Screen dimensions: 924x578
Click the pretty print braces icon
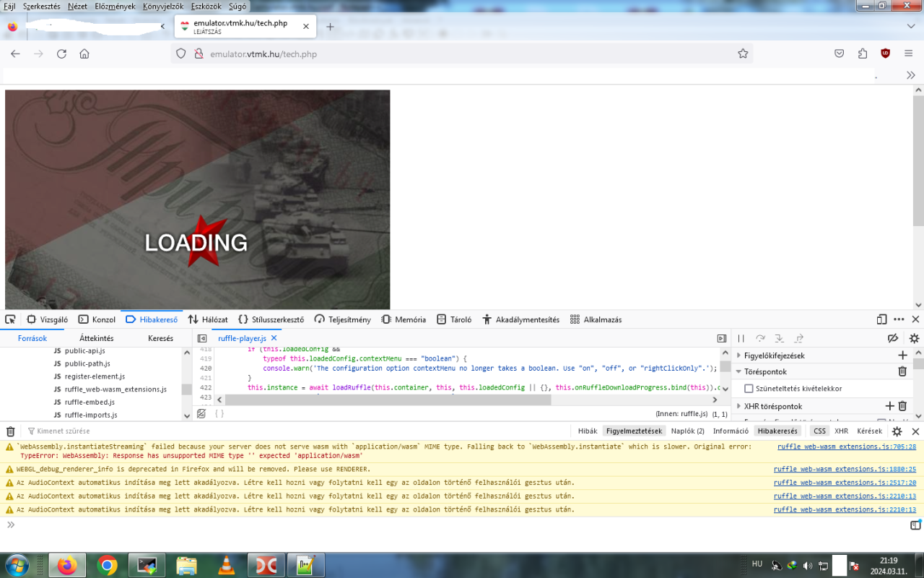pos(219,414)
